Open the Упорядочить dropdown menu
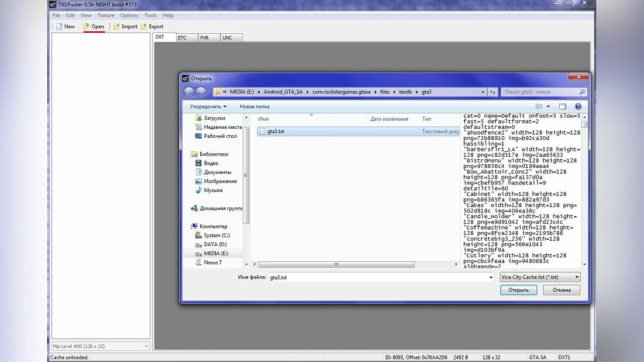 (x=208, y=107)
